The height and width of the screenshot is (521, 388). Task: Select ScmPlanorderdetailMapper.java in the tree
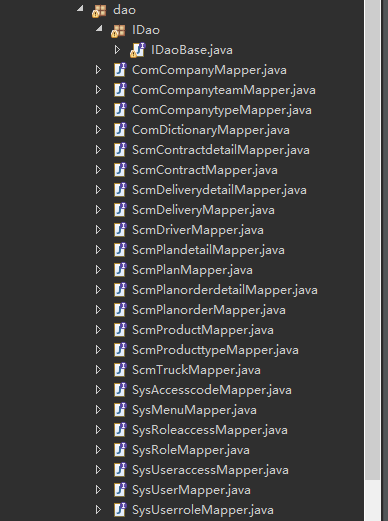pos(225,290)
